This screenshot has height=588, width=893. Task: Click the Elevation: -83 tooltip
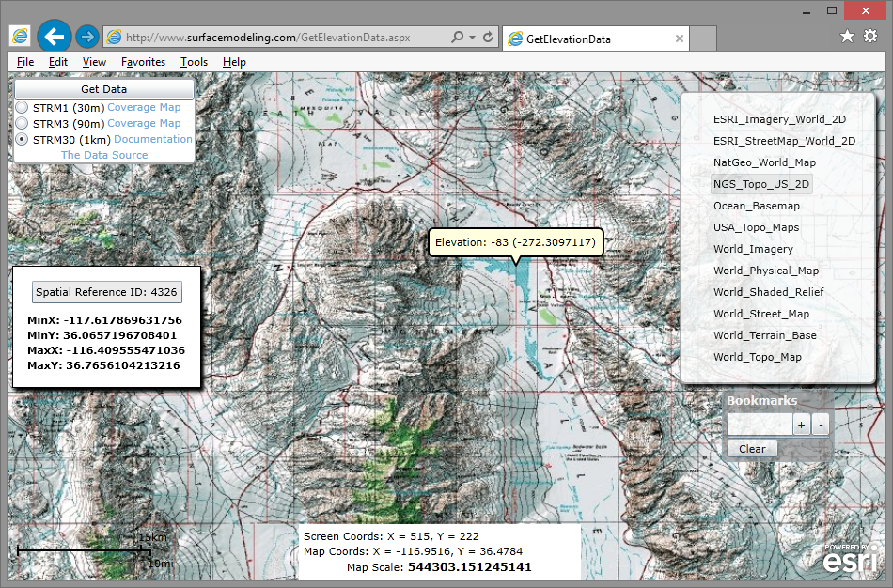pyautogui.click(x=515, y=242)
